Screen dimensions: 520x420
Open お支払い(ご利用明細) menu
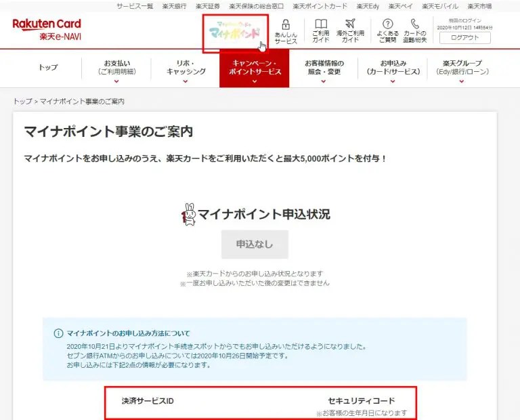pyautogui.click(x=116, y=67)
